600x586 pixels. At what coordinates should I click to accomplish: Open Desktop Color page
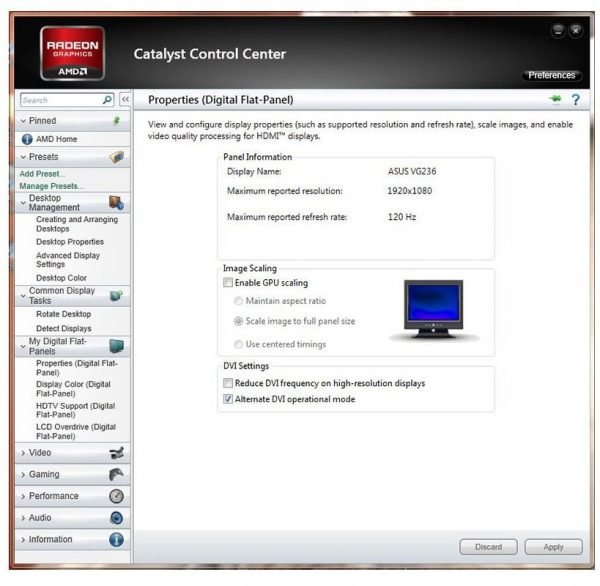(x=61, y=278)
